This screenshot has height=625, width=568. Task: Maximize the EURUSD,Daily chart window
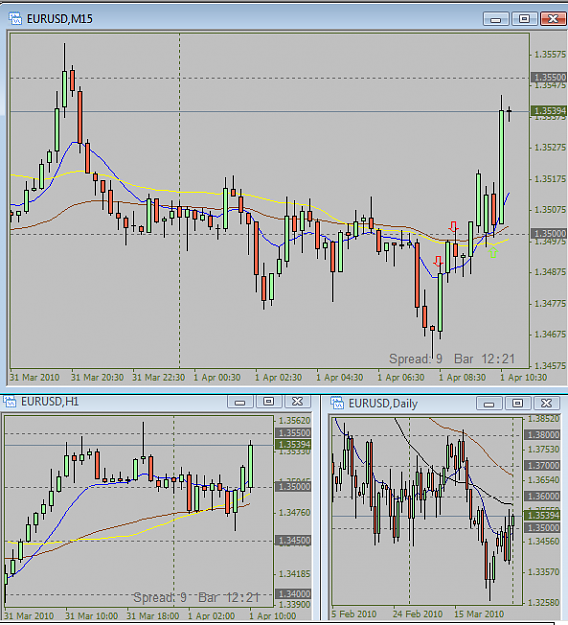pos(518,403)
